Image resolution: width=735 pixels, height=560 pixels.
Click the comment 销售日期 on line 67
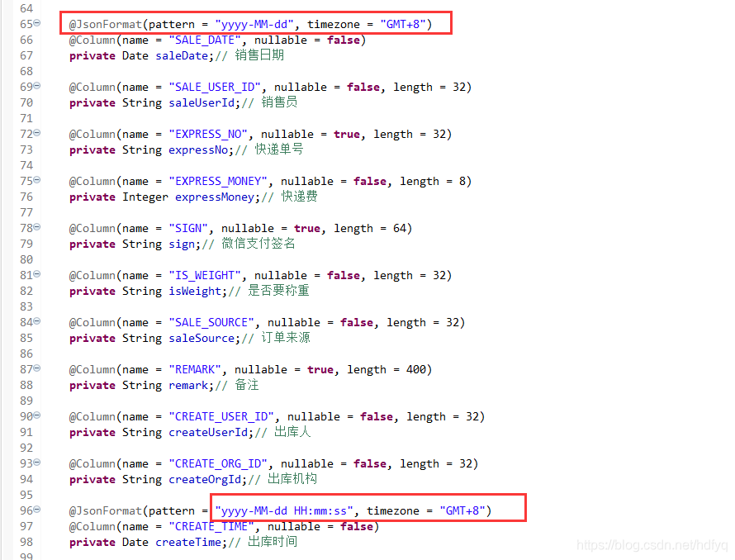pyautogui.click(x=259, y=55)
